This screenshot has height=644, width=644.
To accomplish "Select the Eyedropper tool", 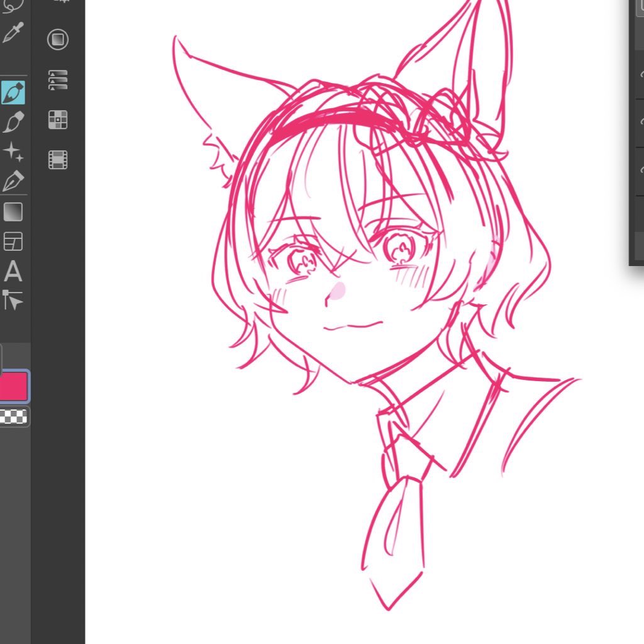I will coord(13,33).
